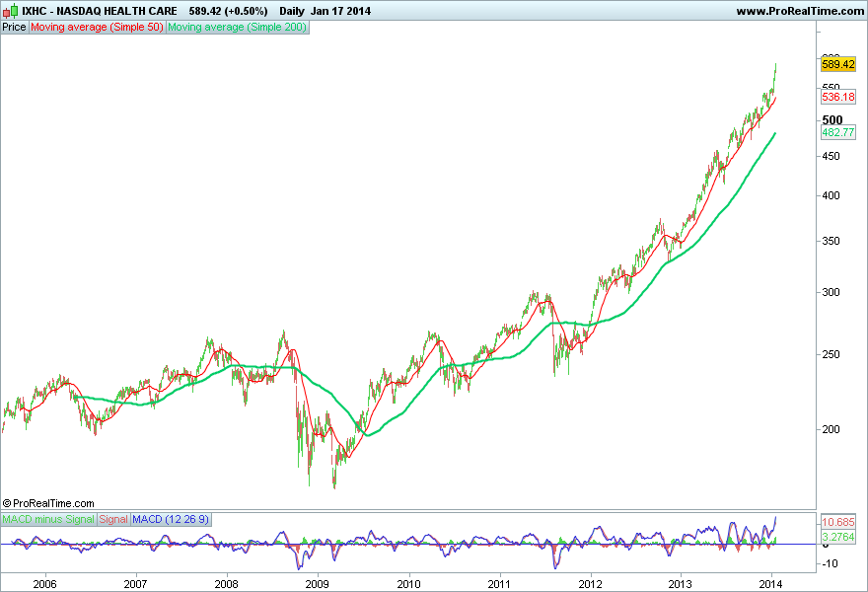
Task: Select the 2014 time axis label
Action: [770, 584]
